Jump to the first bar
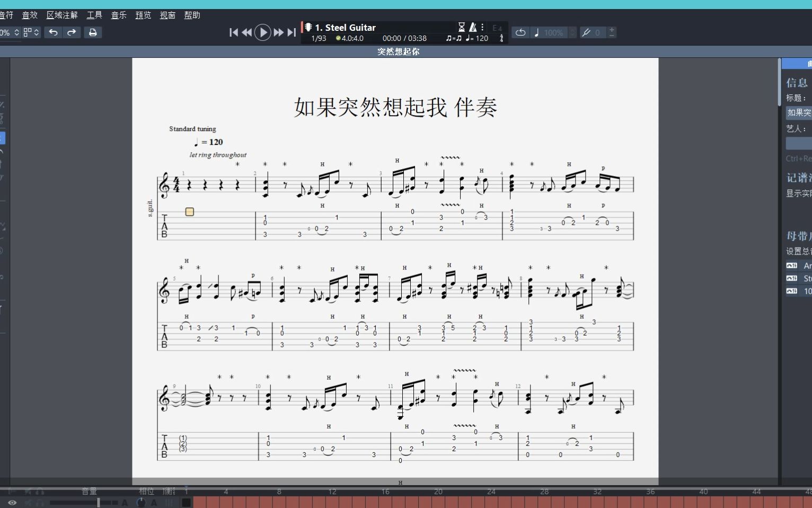 click(x=234, y=32)
